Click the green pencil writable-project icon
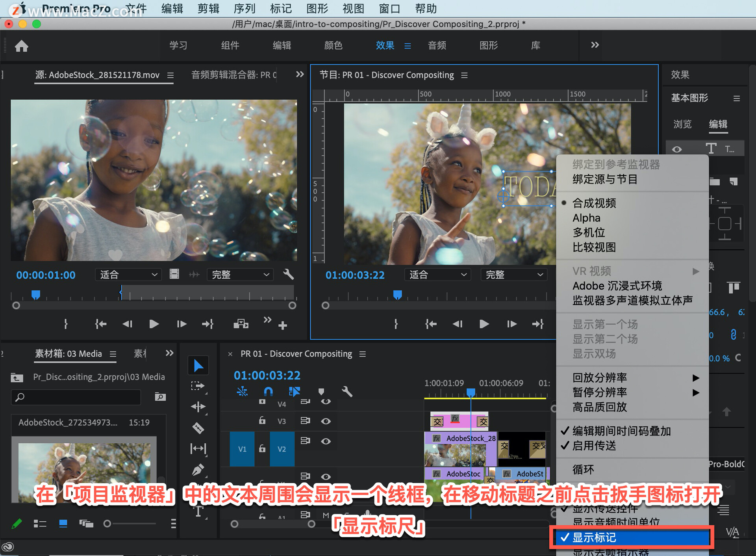This screenshot has width=756, height=556. tap(17, 524)
